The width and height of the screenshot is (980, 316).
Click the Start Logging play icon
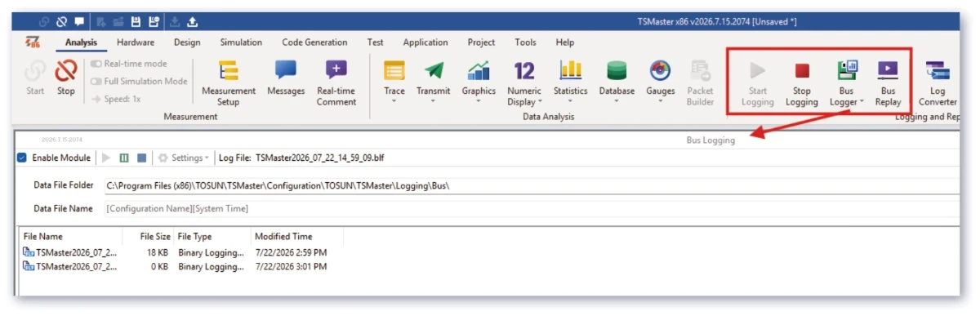[758, 70]
